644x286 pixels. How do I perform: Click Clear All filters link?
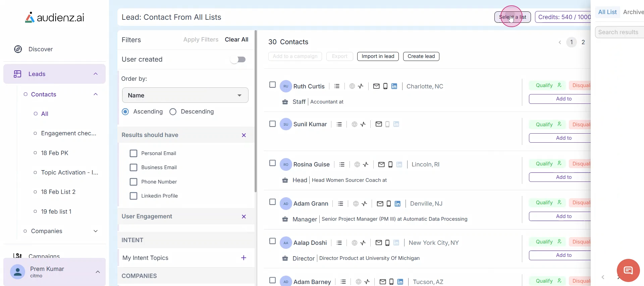[236, 40]
